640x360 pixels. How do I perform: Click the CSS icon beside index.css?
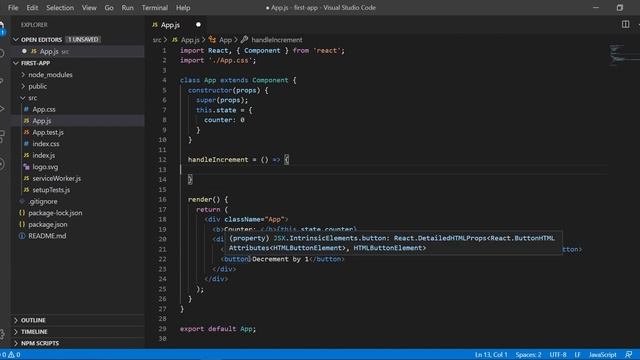pyautogui.click(x=27, y=144)
